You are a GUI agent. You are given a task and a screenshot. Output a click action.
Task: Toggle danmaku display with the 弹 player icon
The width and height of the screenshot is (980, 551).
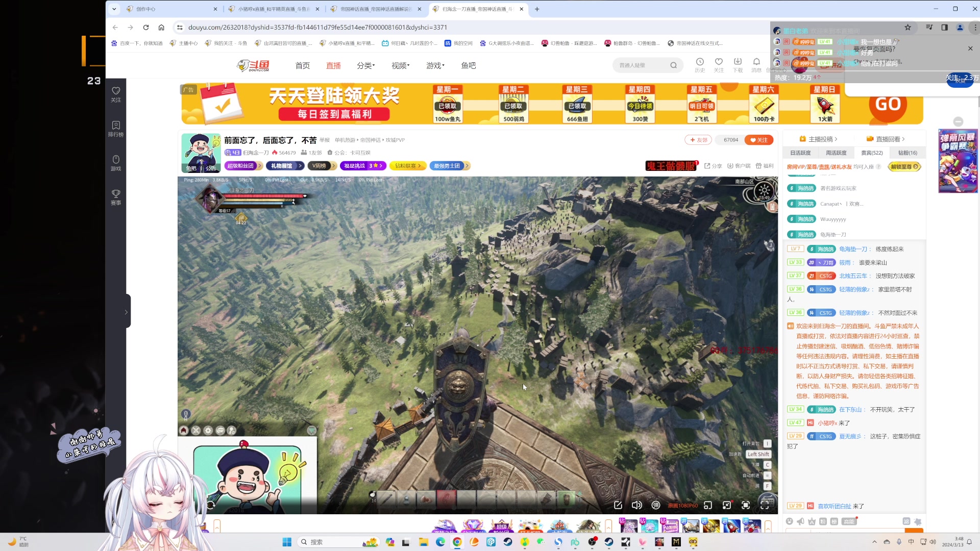(656, 505)
